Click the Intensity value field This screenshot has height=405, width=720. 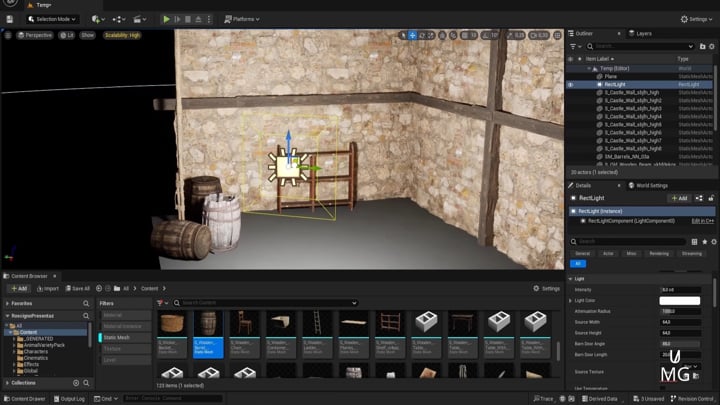(680, 290)
